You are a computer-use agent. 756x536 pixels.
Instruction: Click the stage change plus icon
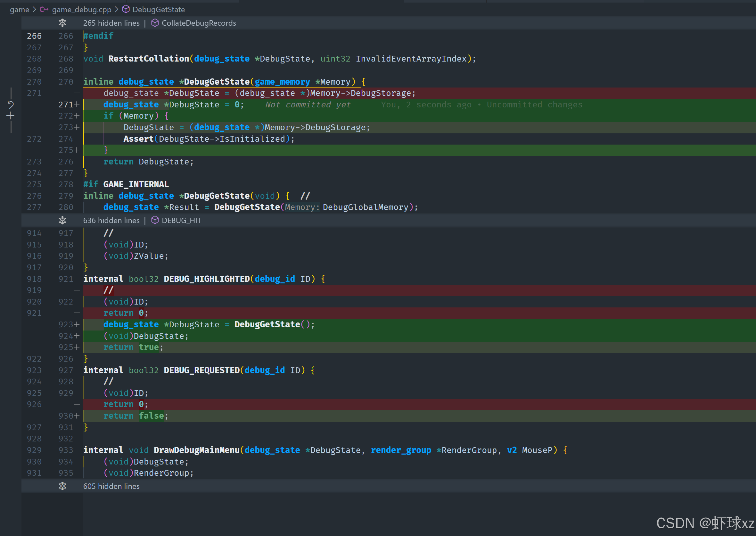point(11,116)
